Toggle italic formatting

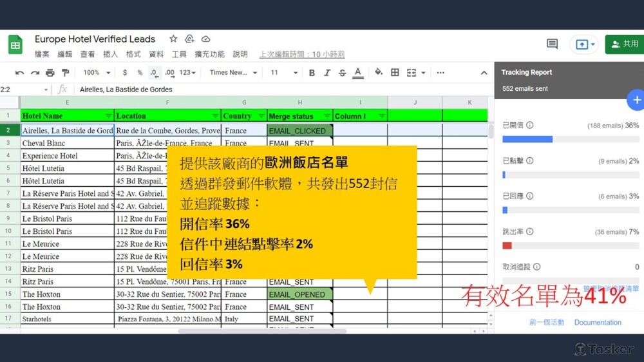pos(327,73)
